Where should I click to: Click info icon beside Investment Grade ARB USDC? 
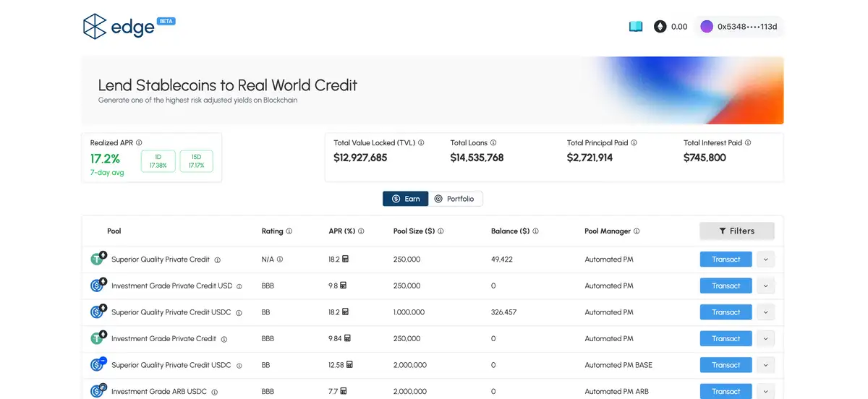(214, 392)
